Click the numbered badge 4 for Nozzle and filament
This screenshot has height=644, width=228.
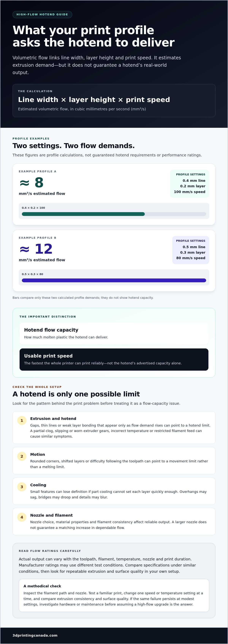[22, 517]
